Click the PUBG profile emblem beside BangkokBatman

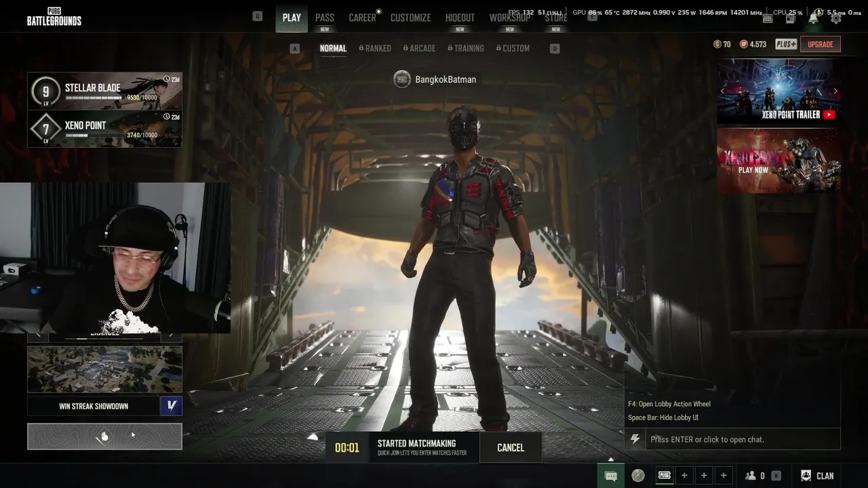[402, 79]
